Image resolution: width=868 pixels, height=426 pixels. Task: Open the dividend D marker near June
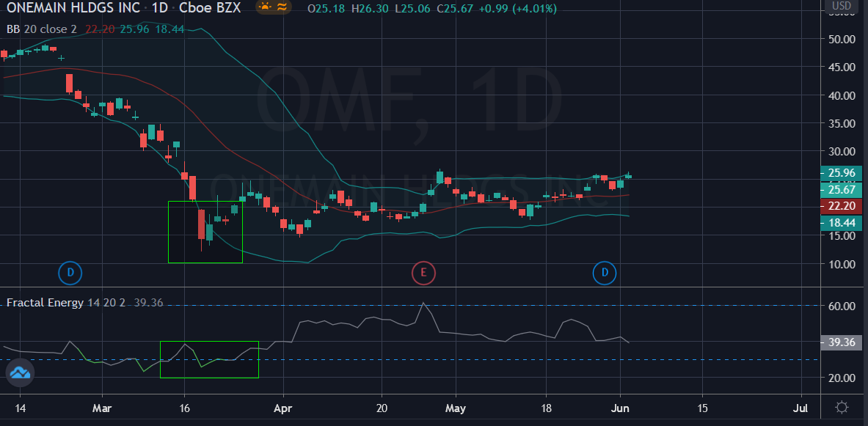[605, 272]
